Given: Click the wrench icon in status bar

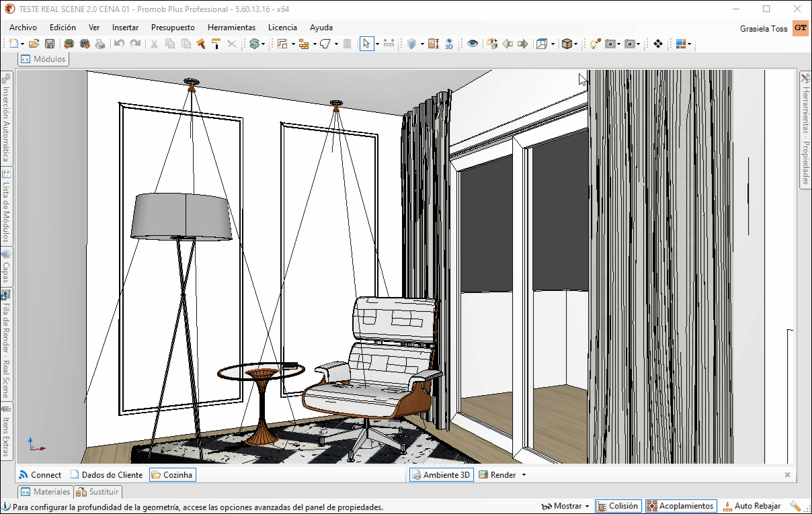Looking at the screenshot, I should click(x=795, y=506).
